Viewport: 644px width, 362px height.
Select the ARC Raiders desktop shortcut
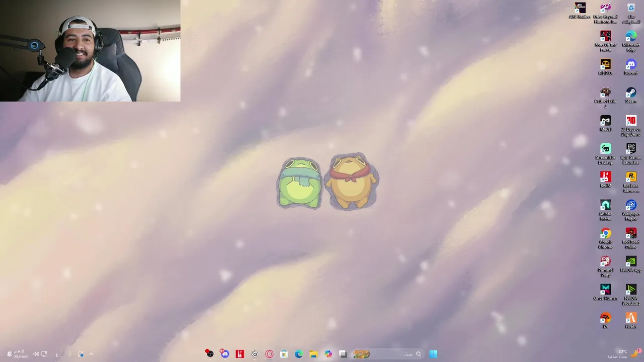pyautogui.click(x=580, y=11)
